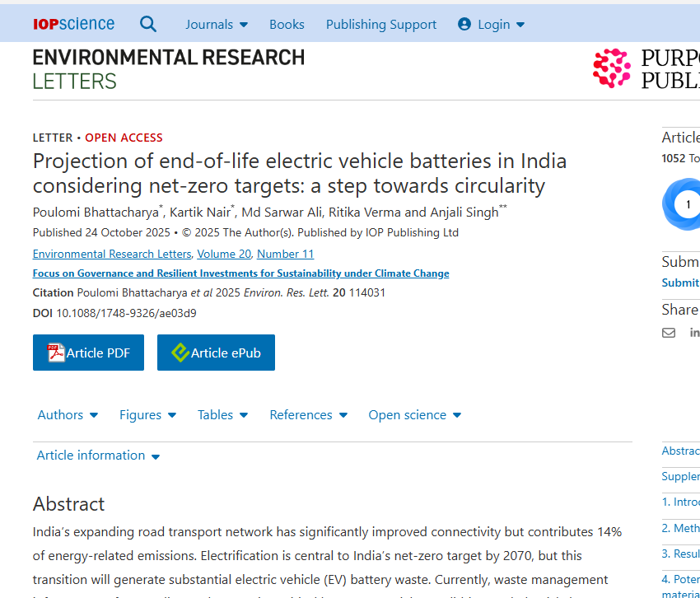Image resolution: width=700 pixels, height=598 pixels.
Task: Open the Purpose-Led Publishing logo
Action: click(646, 68)
